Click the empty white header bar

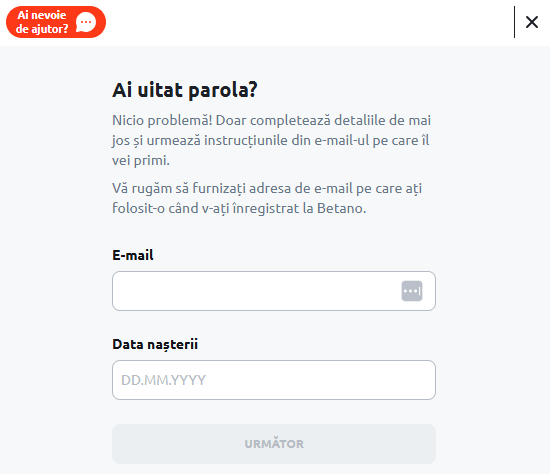point(309,22)
